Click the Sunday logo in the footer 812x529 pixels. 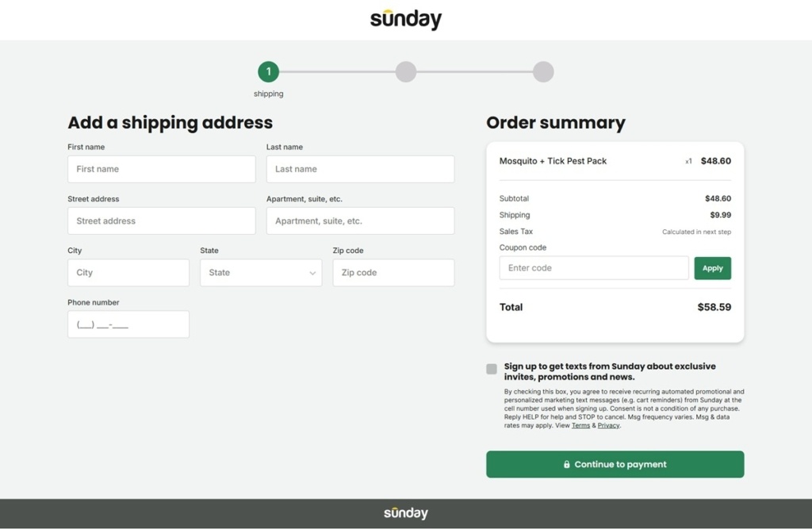pyautogui.click(x=406, y=513)
